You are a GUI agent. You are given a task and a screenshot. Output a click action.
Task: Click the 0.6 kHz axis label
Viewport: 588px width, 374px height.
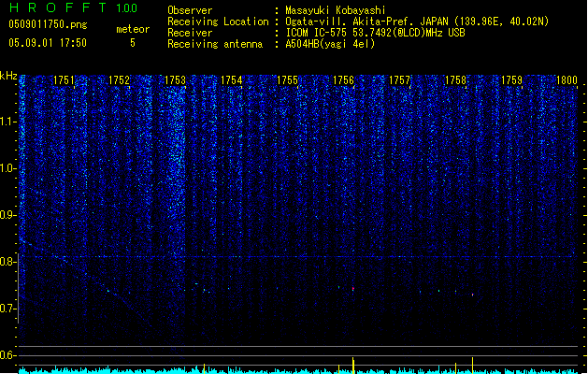point(8,355)
